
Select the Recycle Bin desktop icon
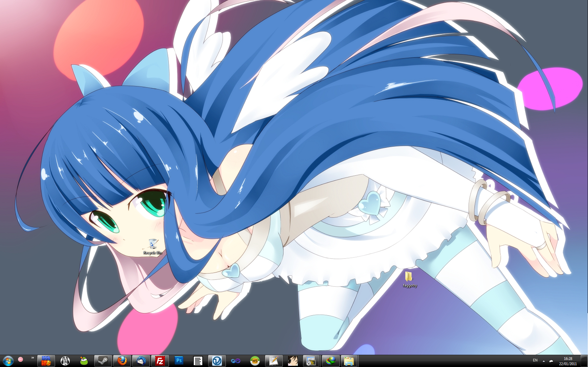(152, 247)
